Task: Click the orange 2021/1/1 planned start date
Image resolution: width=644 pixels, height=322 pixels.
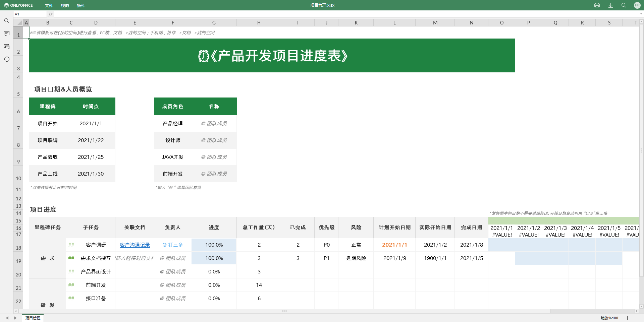Action: [x=394, y=245]
